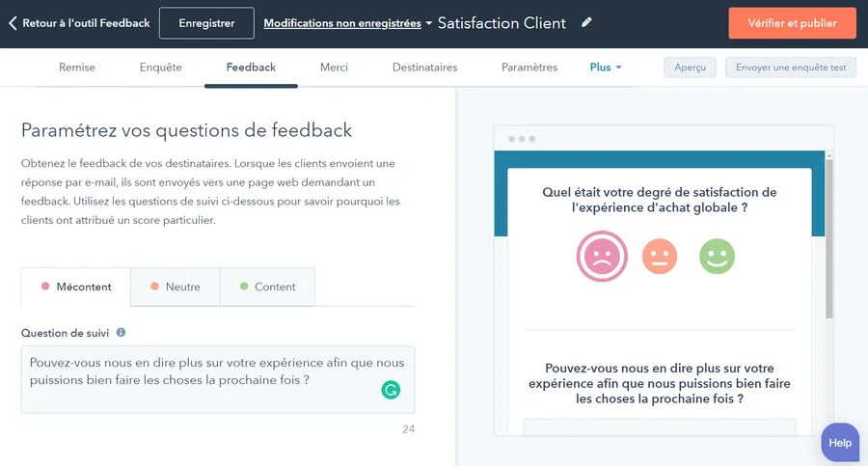Select the Content score tab

tap(267, 287)
